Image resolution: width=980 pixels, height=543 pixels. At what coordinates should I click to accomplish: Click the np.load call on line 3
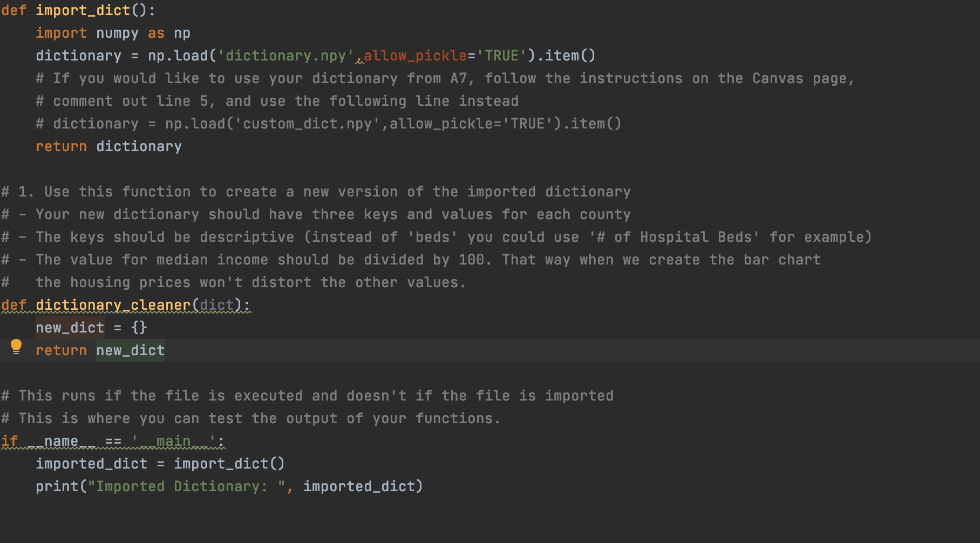click(178, 55)
